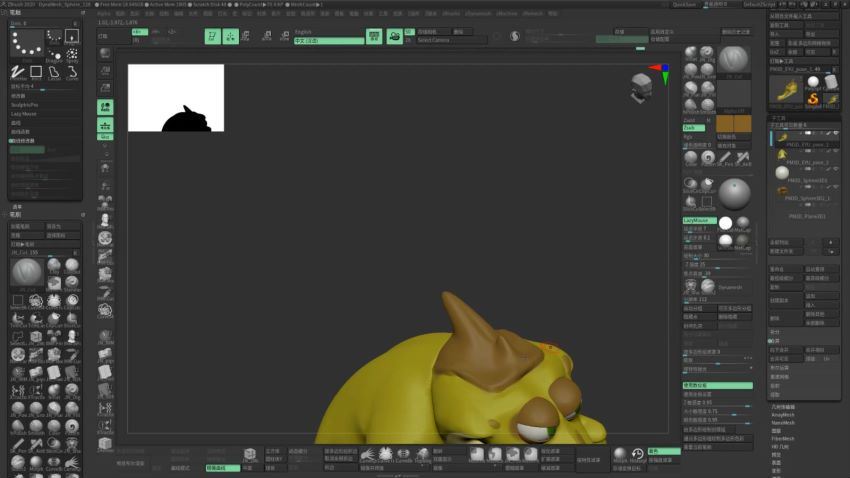This screenshot has width=850, height=478.
Task: Open the Alpha menu
Action: pos(104,14)
